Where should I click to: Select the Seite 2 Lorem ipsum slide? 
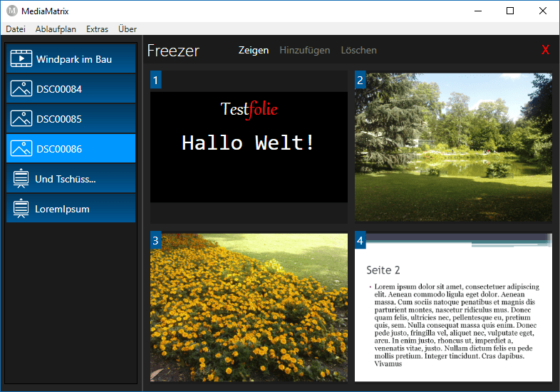click(x=453, y=306)
